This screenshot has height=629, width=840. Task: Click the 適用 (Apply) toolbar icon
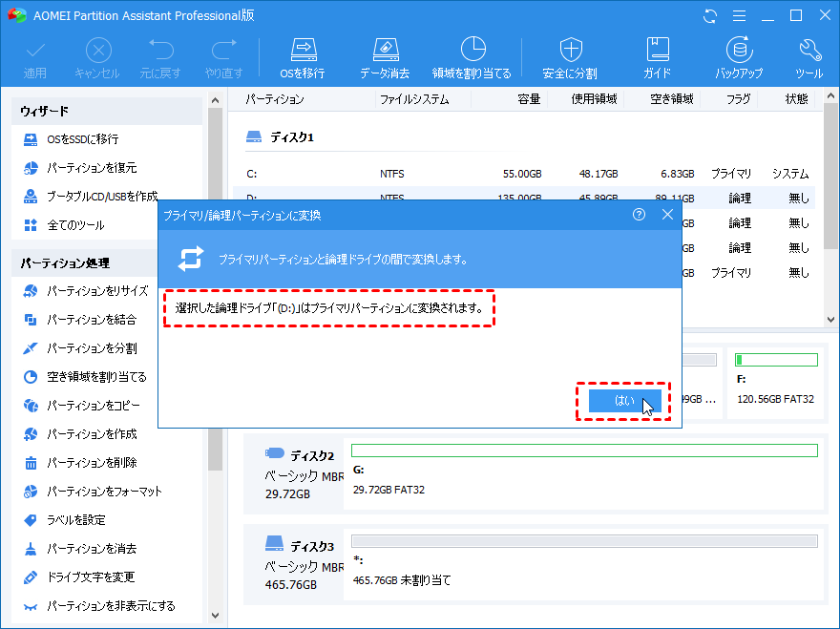click(35, 58)
